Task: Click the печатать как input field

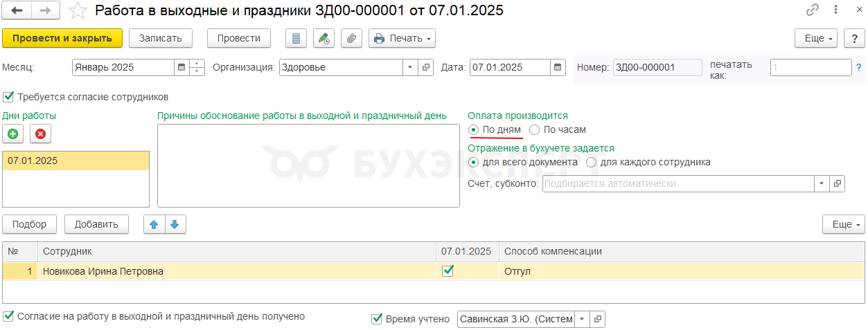Action: (811, 67)
